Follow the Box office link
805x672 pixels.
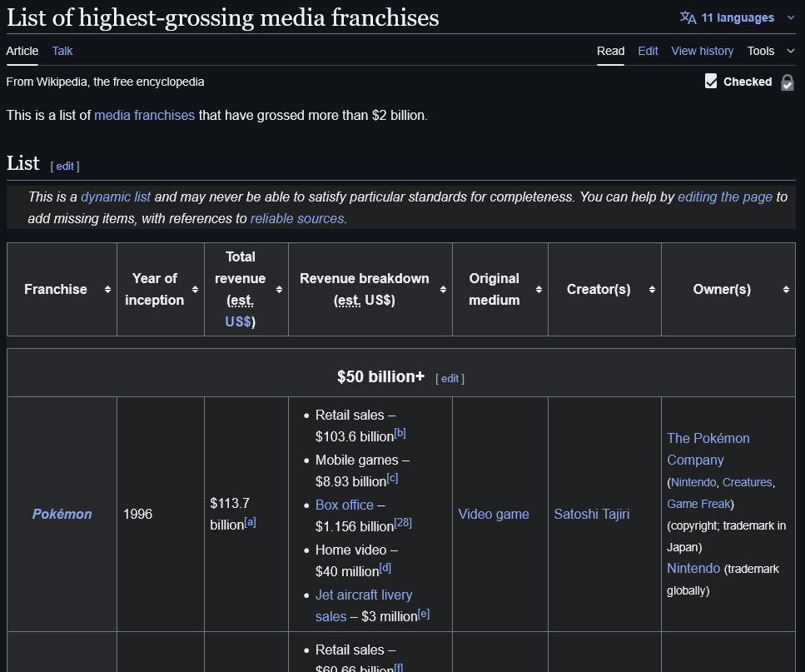click(x=344, y=505)
